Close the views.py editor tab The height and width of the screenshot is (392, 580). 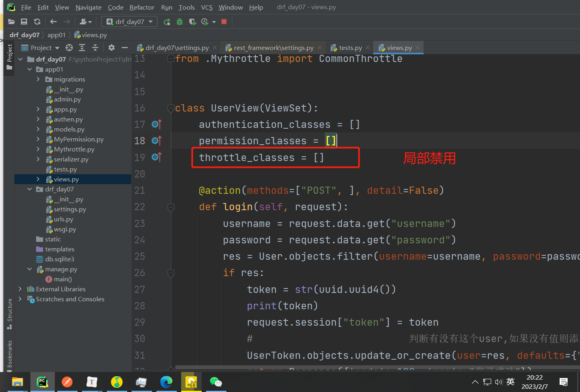point(418,48)
